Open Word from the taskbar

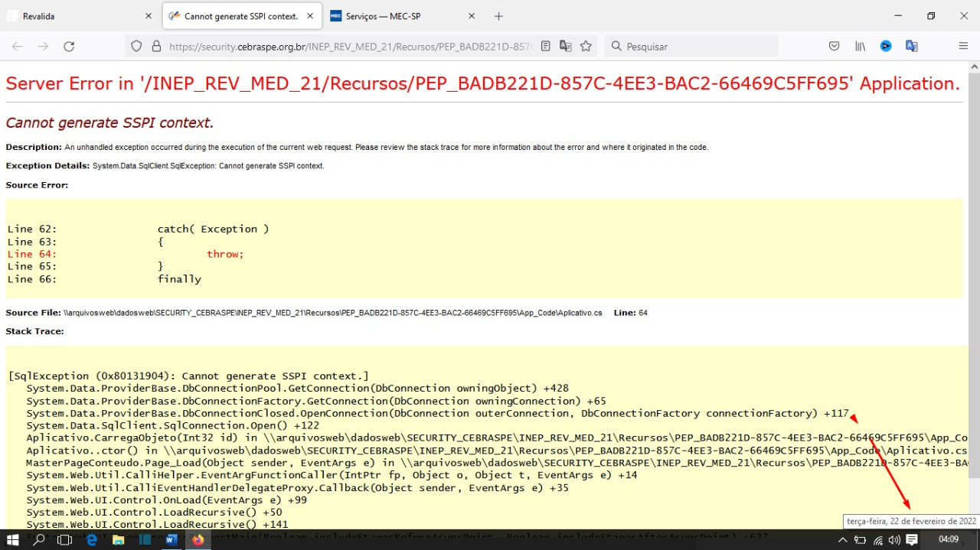pyautogui.click(x=171, y=540)
